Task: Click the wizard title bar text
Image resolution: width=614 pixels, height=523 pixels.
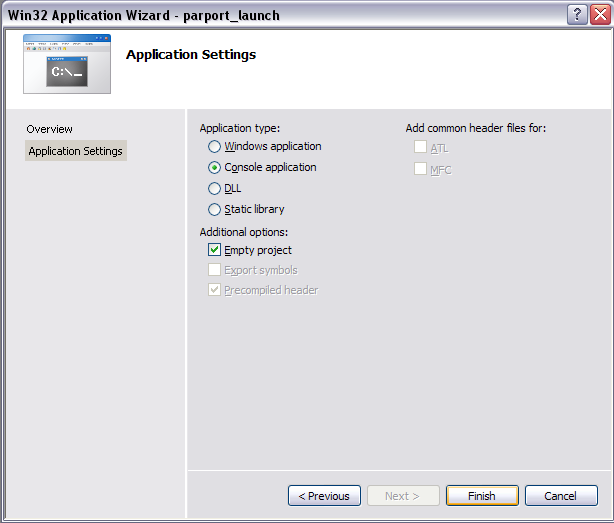Action: [x=144, y=15]
